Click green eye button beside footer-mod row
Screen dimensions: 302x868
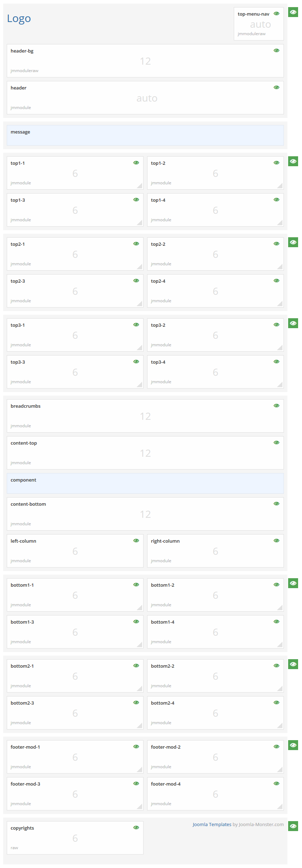pyautogui.click(x=293, y=745)
